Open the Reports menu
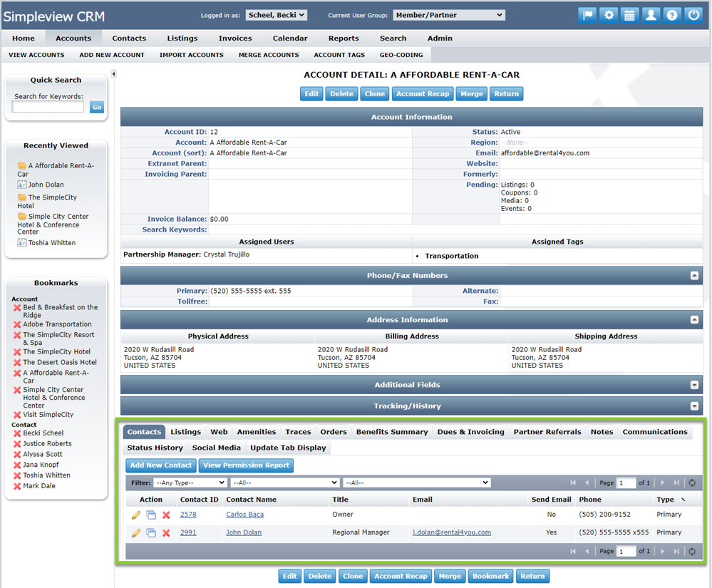The height and width of the screenshot is (588, 712). (x=344, y=38)
